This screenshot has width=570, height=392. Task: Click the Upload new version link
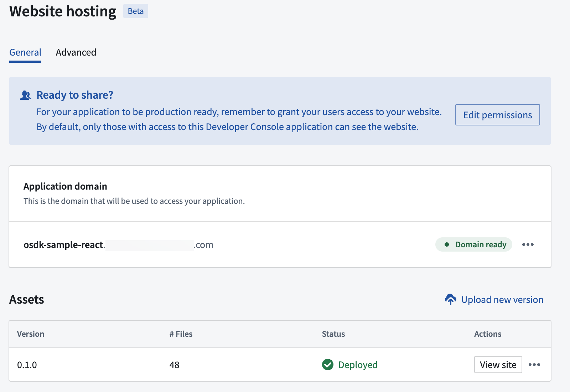click(x=502, y=300)
